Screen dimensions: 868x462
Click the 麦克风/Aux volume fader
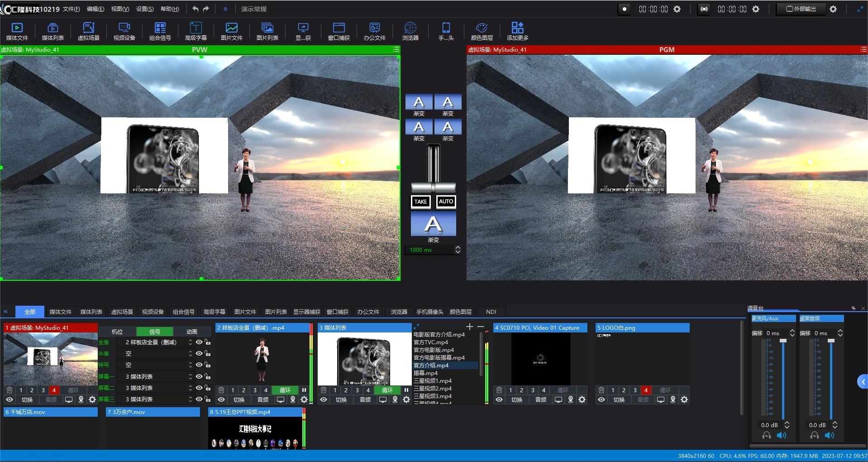click(783, 341)
